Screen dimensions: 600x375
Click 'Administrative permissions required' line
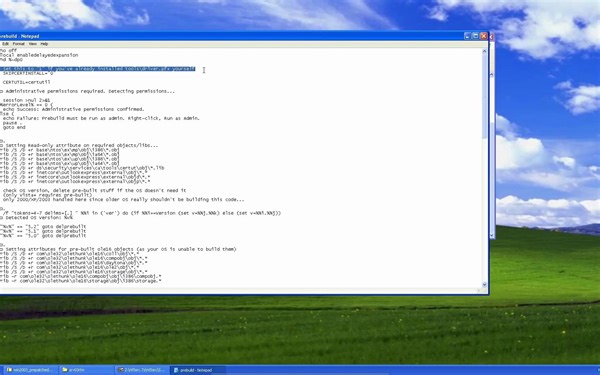[x=87, y=91]
